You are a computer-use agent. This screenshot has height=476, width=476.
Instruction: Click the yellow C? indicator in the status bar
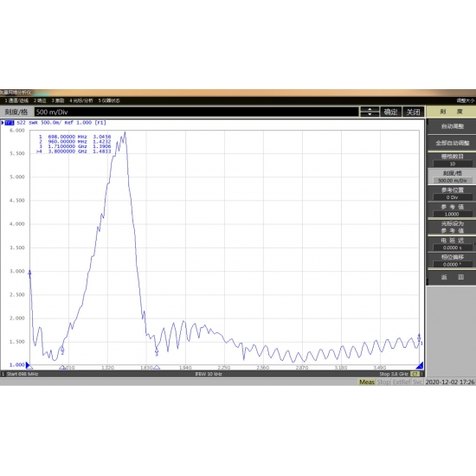click(x=415, y=374)
